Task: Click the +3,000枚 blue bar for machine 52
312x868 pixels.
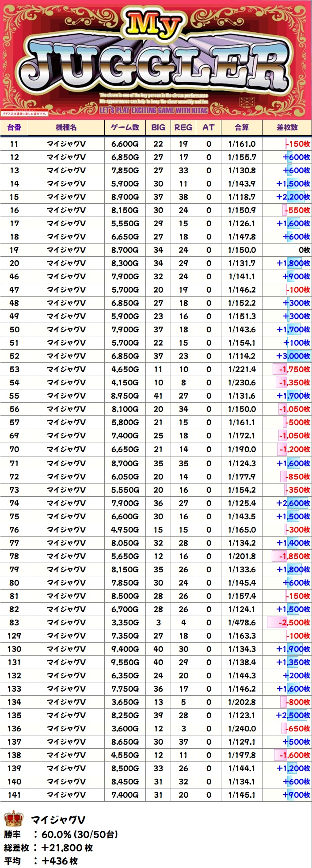Action: pyautogui.click(x=293, y=356)
